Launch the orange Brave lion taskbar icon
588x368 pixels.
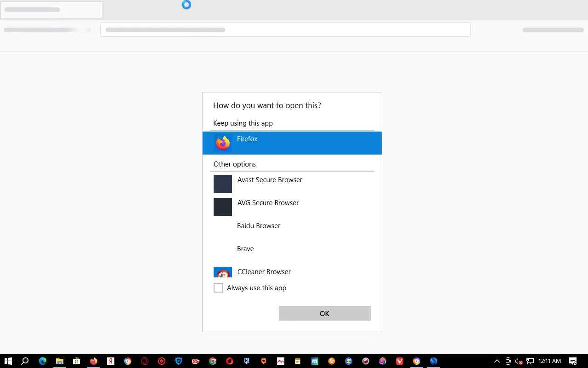[x=264, y=361]
